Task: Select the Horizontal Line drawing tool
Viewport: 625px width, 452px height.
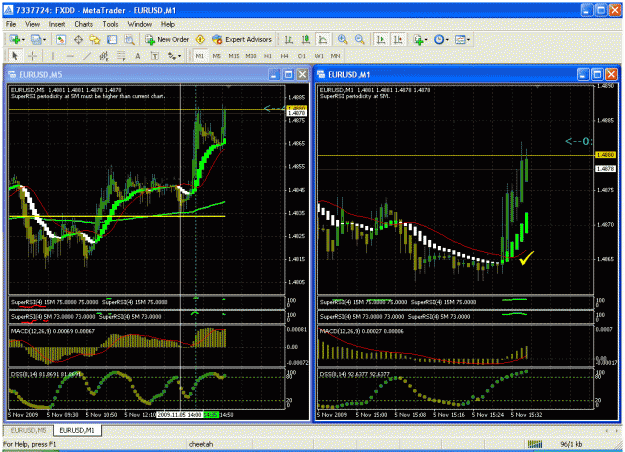Action: 70,56
